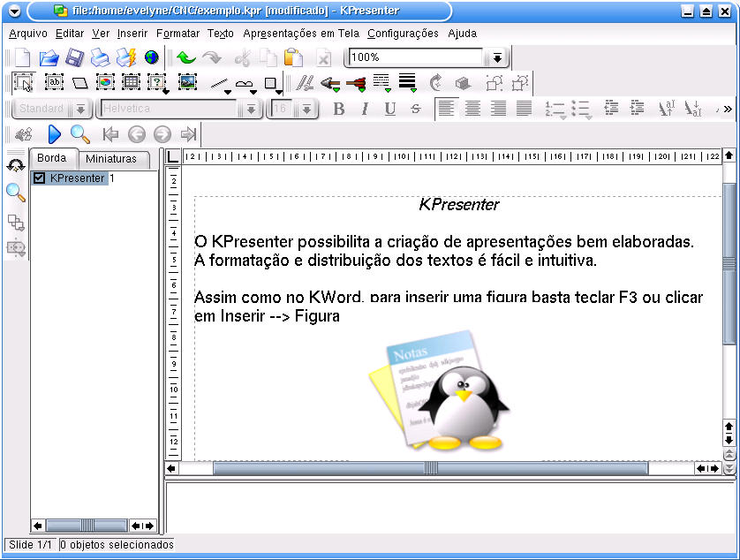Click the grey redo arrow
This screenshot has width=740, height=560.
click(212, 57)
